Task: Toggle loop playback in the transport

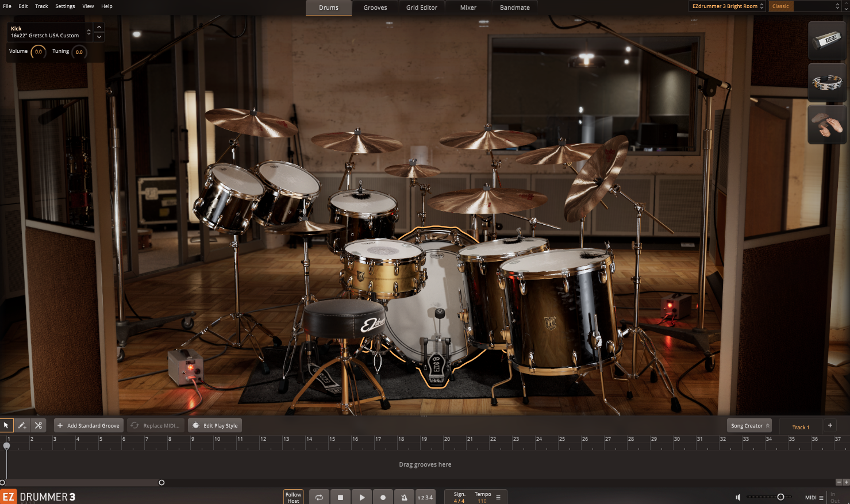Action: click(x=319, y=497)
